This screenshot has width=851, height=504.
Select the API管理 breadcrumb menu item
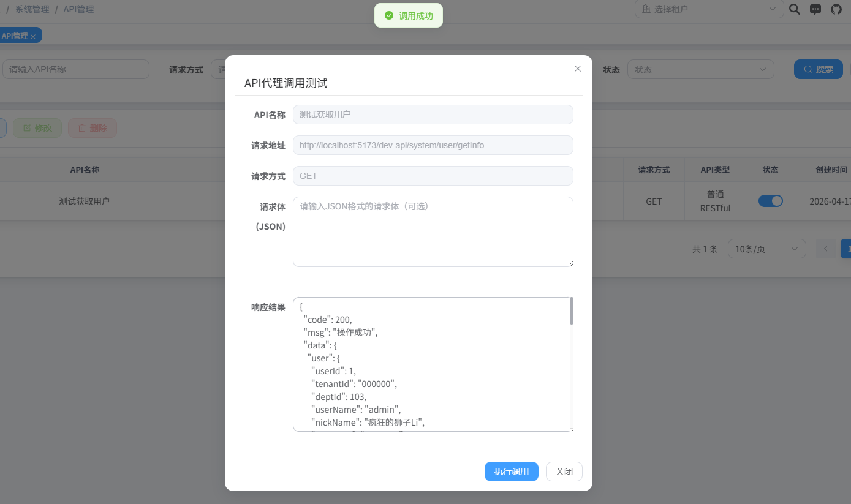[78, 9]
